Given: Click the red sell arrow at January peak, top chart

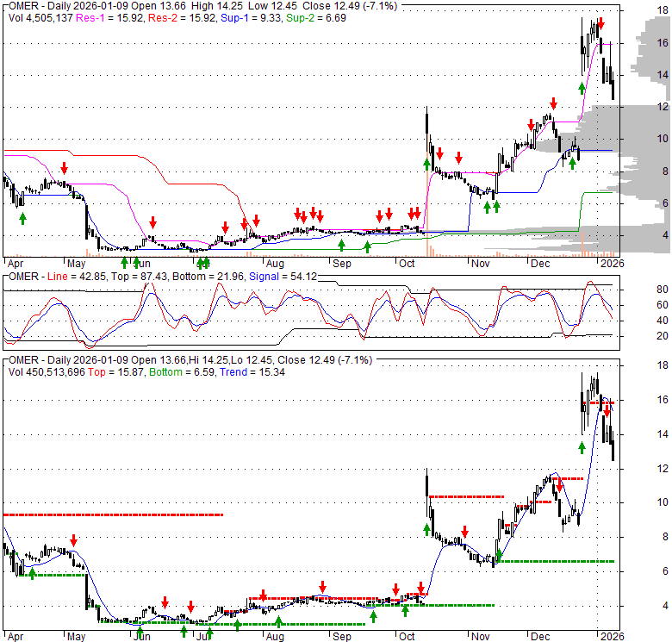Looking at the screenshot, I should point(600,23).
